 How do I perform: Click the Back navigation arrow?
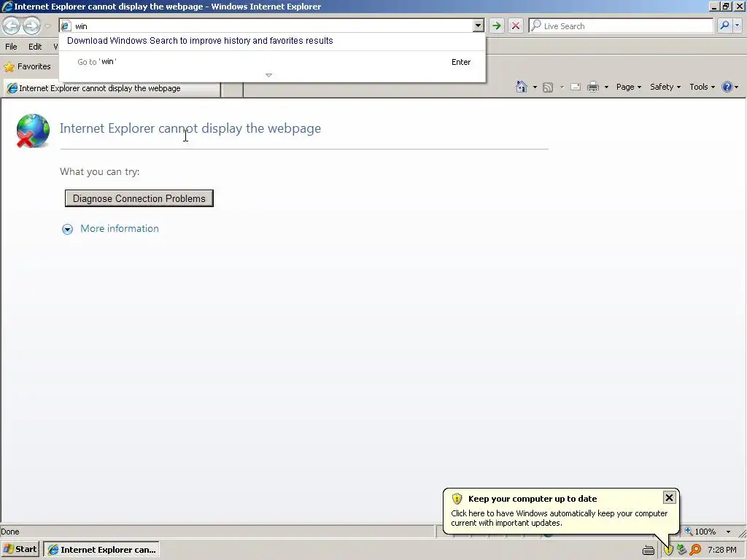tap(12, 26)
